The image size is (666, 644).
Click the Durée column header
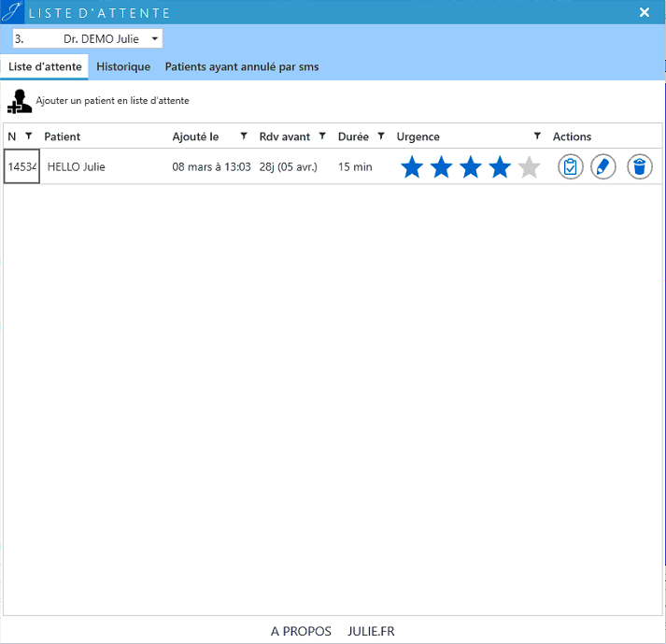(353, 136)
